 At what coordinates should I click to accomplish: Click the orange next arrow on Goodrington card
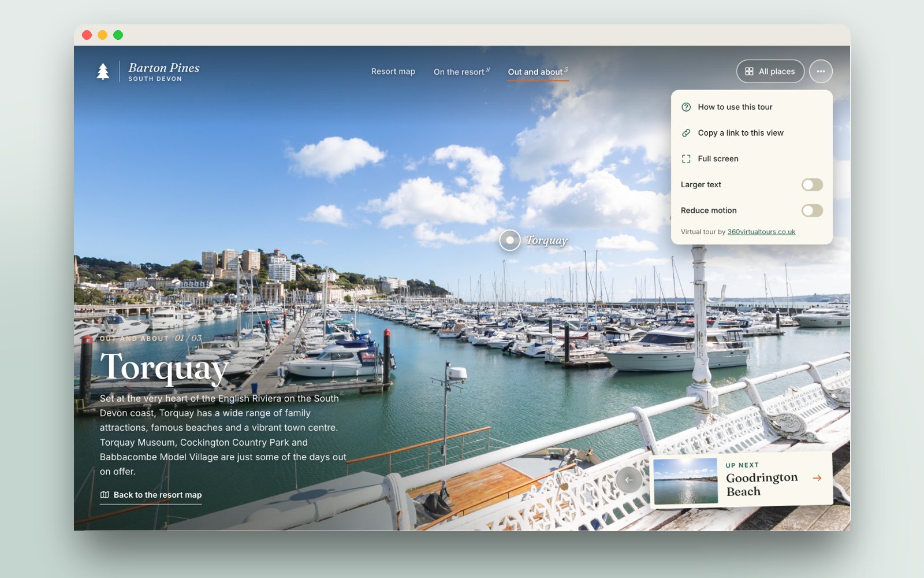[817, 478]
